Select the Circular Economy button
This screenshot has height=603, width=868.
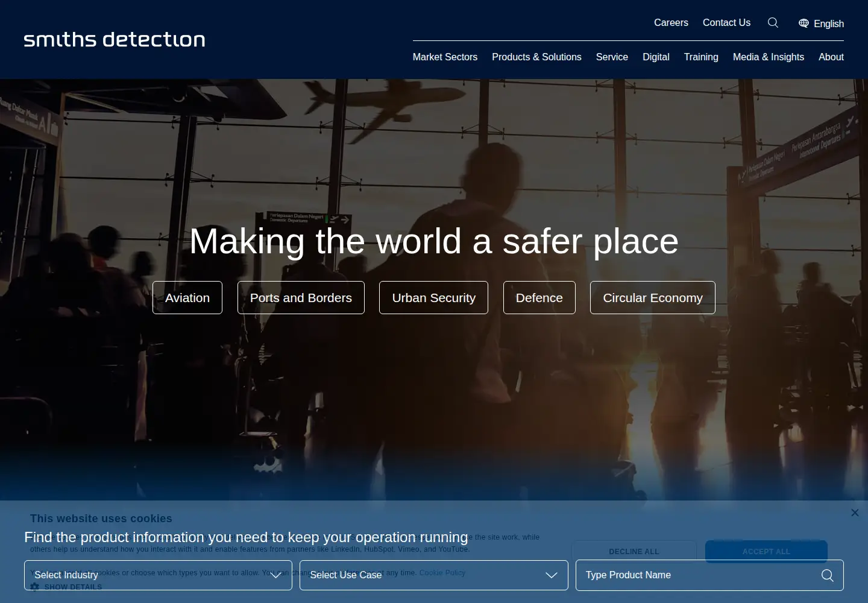point(653,298)
